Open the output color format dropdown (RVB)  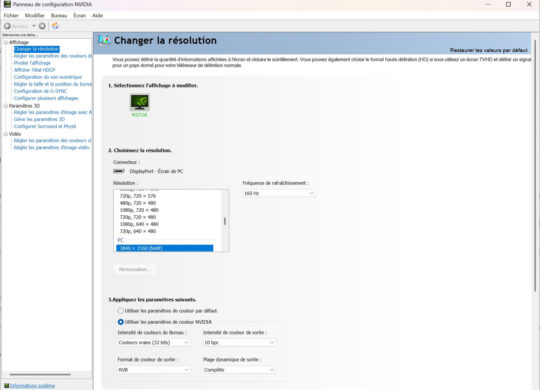[154, 370]
